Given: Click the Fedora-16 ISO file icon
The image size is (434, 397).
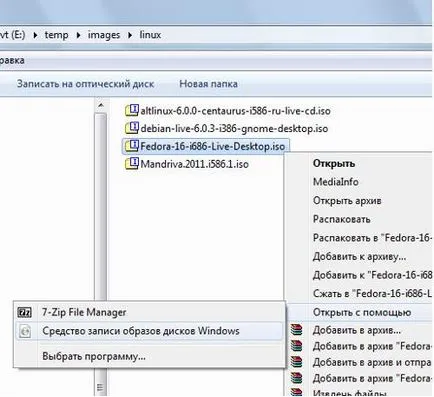Looking at the screenshot, I should click(132, 146).
